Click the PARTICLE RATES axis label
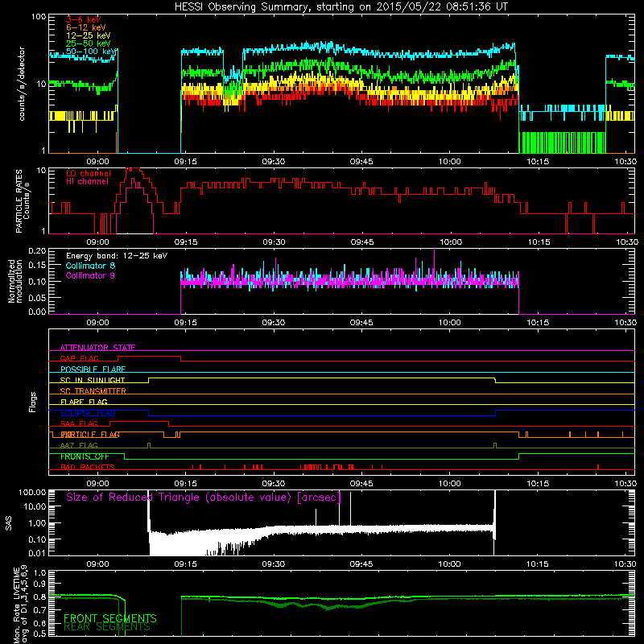644x644 pixels. click(x=23, y=201)
